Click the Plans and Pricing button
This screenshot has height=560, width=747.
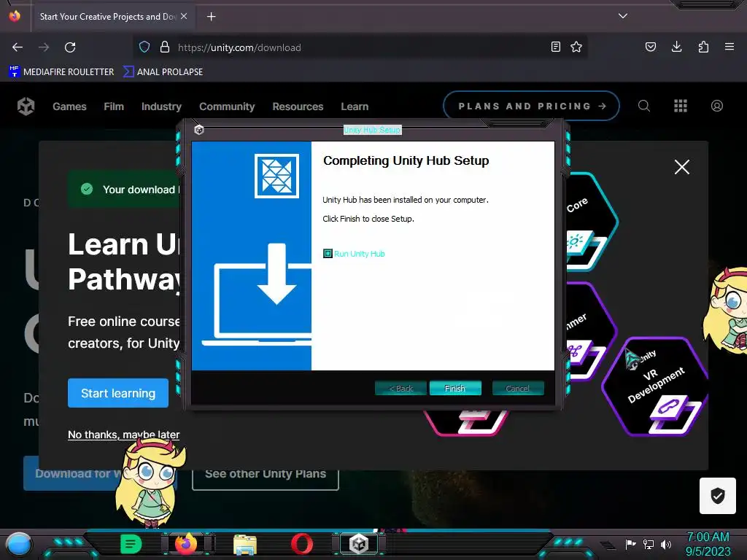pyautogui.click(x=531, y=106)
